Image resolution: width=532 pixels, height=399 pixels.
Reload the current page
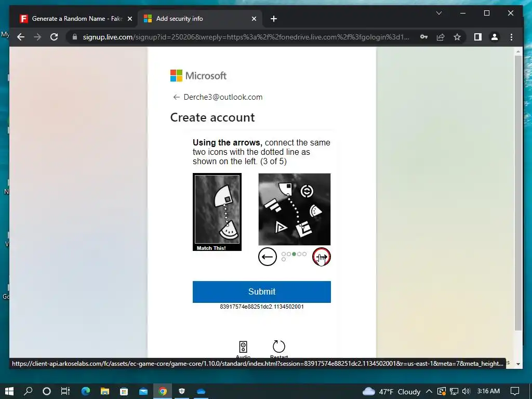(54, 37)
